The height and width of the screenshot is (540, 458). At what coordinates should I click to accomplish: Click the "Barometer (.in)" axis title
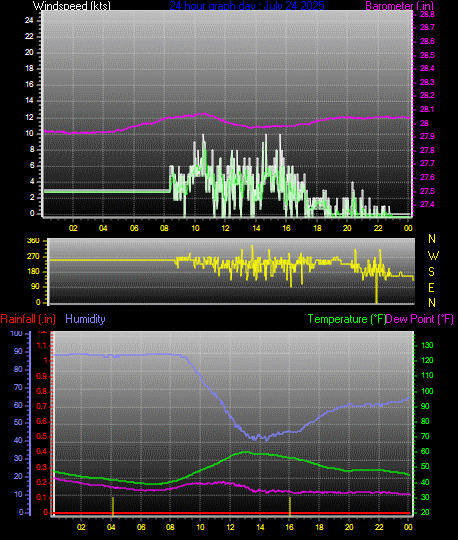pyautogui.click(x=399, y=6)
